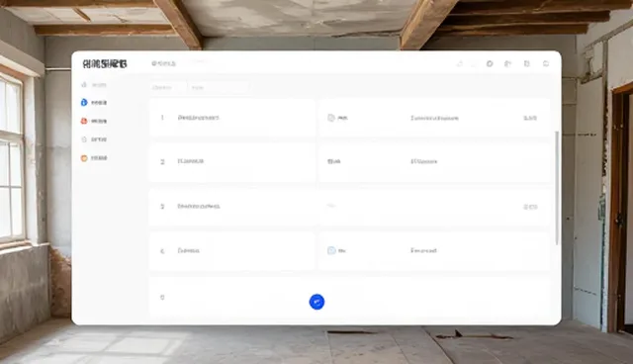
Task: Open the row numbered 1 card
Action: click(x=232, y=118)
